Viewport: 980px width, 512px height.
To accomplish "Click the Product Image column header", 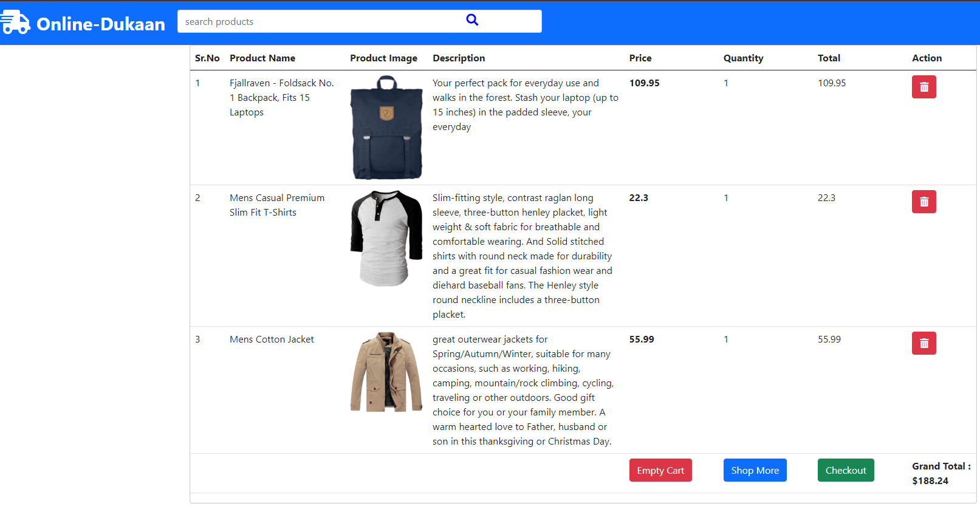I will point(383,58).
